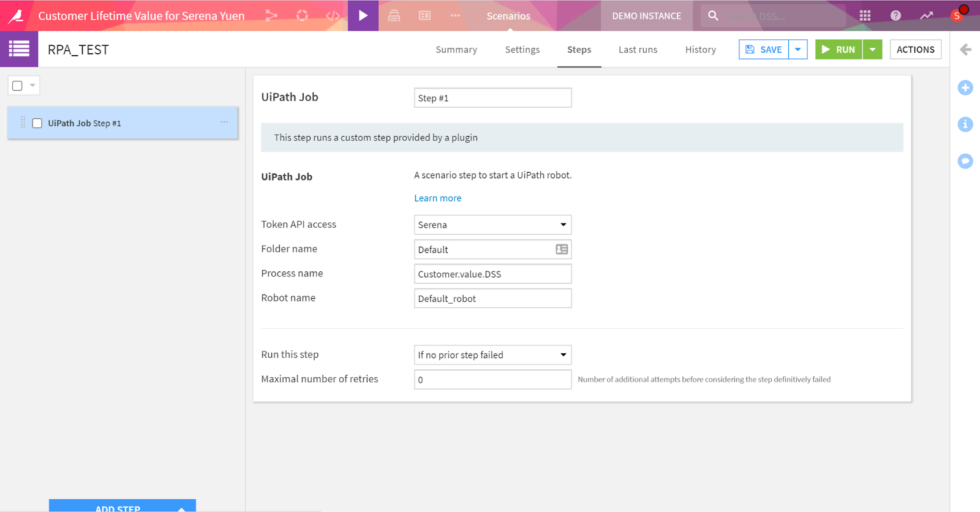Image resolution: width=980 pixels, height=512 pixels.
Task: Click the DEMO INSTANCE label
Action: point(647,16)
